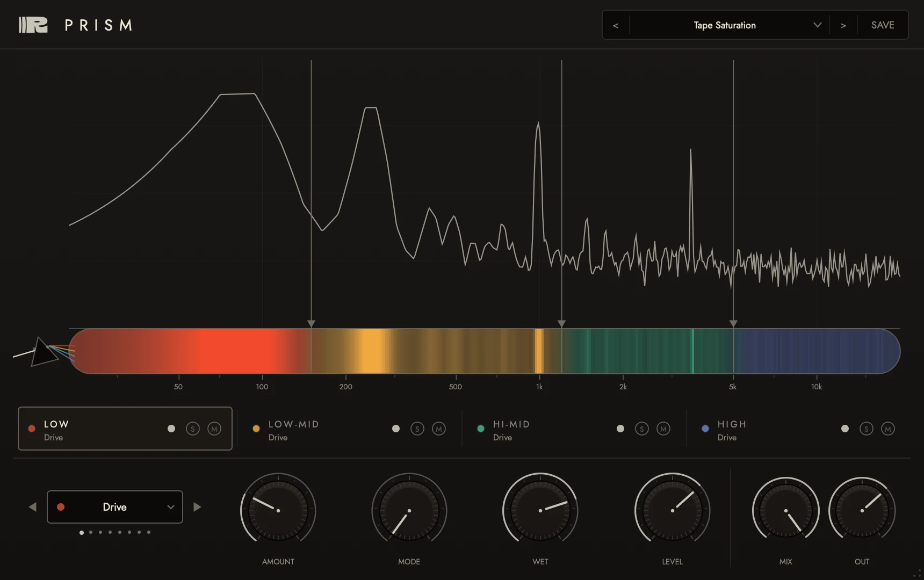This screenshot has height=580, width=924.
Task: Expand preset list with chevron arrow
Action: (x=818, y=25)
